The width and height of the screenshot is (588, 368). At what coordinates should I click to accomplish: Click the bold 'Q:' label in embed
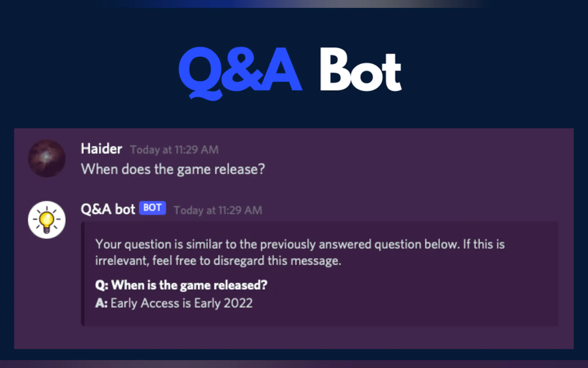coord(102,285)
